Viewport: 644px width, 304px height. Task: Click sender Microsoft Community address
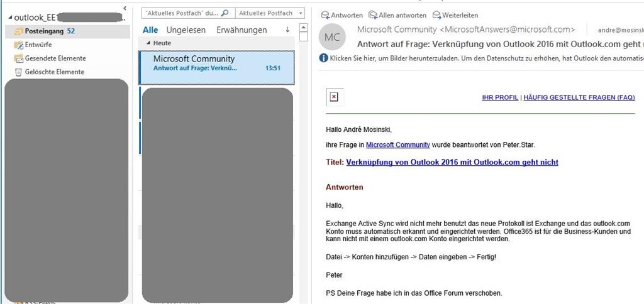(466, 30)
